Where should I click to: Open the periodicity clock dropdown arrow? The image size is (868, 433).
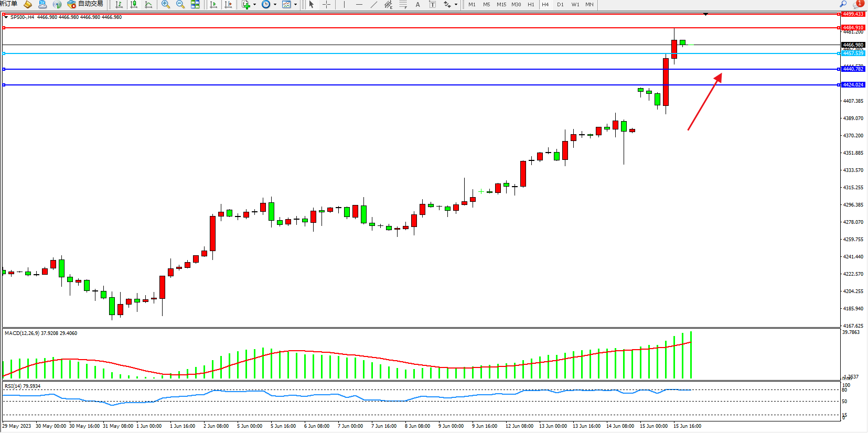point(275,4)
